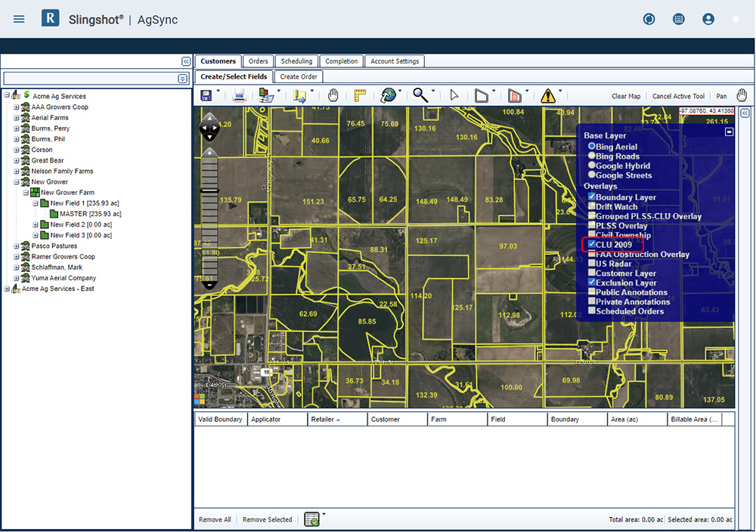Open the hamburger main menu
The height and width of the screenshot is (532, 756).
[x=19, y=20]
